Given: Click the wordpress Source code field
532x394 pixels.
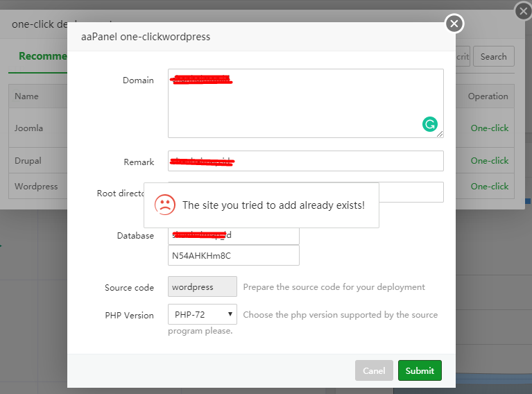Looking at the screenshot, I should (203, 286).
